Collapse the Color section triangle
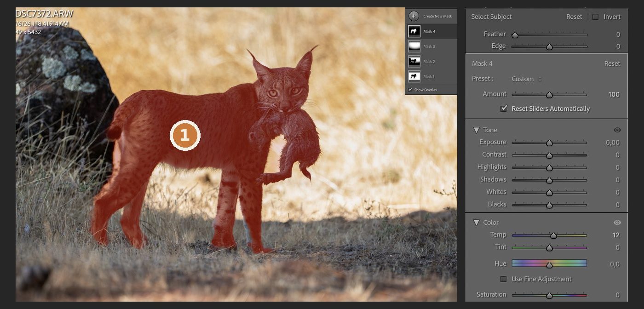The height and width of the screenshot is (309, 644). [x=476, y=223]
